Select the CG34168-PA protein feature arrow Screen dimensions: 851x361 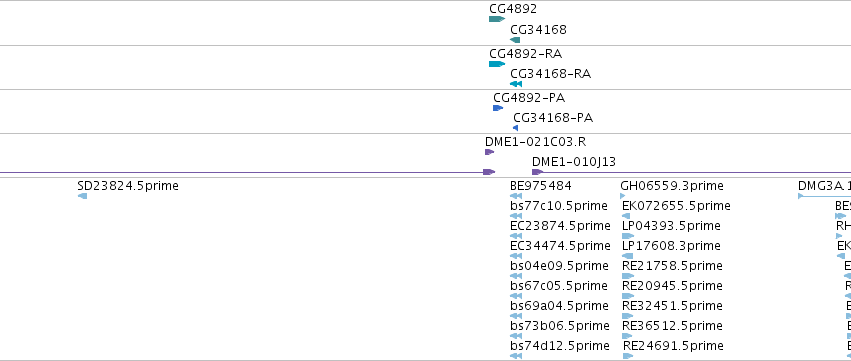click(x=516, y=128)
